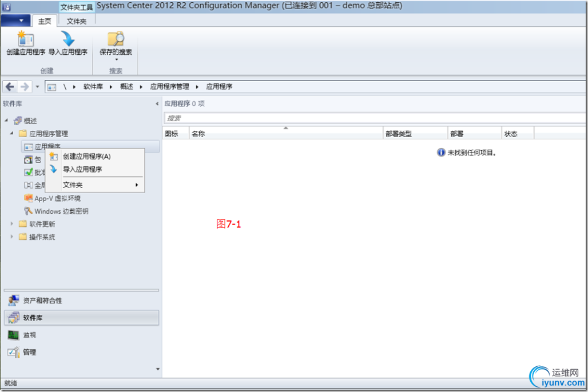Choose 导入应用程序 from context menu
The height and width of the screenshot is (392, 588).
(96, 169)
